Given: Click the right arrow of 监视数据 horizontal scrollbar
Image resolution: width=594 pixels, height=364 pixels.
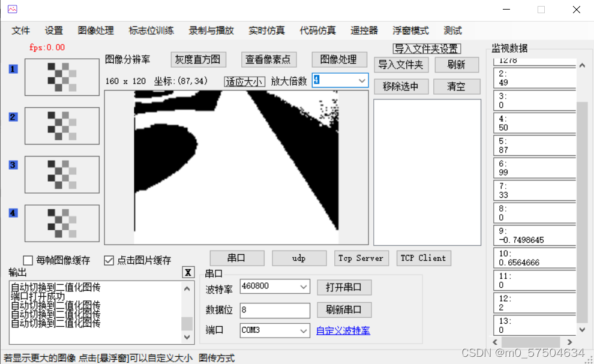Looking at the screenshot, I should 569,342.
